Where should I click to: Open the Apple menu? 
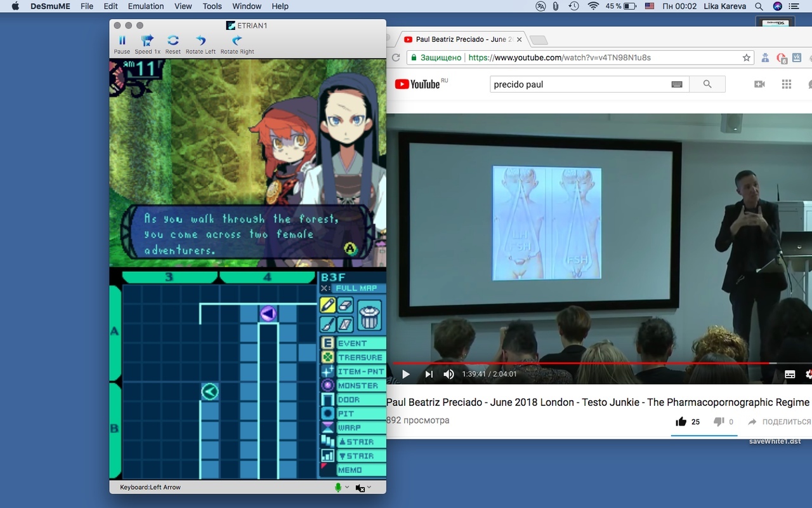tap(16, 6)
